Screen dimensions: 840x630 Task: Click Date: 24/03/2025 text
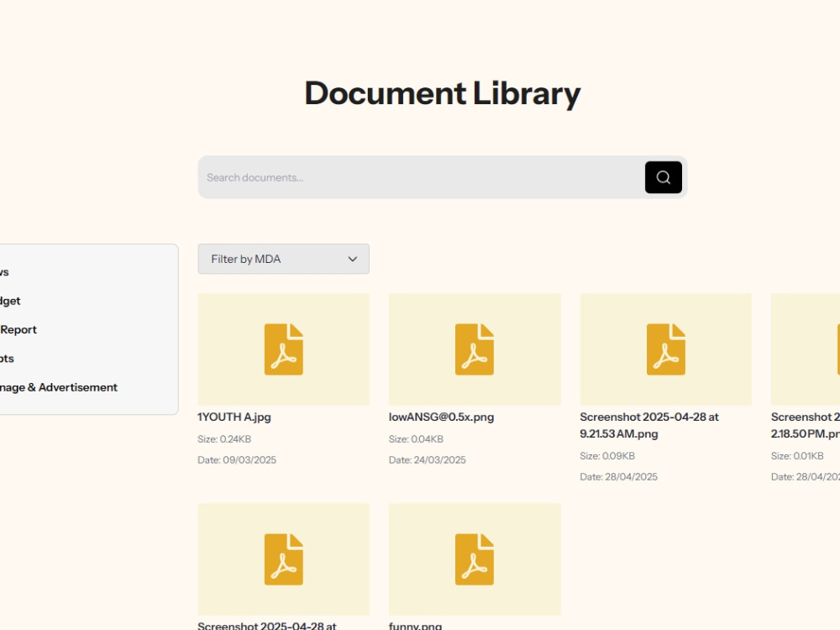pyautogui.click(x=428, y=459)
